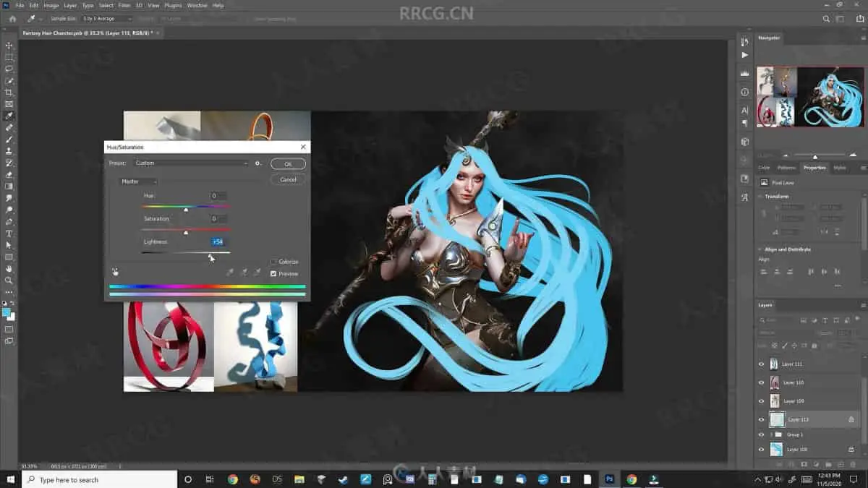Collapse the Transform section
The height and width of the screenshot is (488, 868).
click(759, 197)
